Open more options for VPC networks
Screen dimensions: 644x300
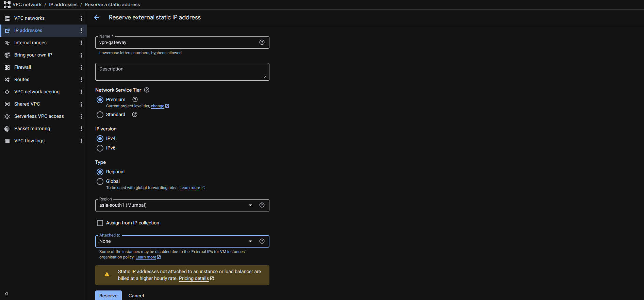coord(81,18)
